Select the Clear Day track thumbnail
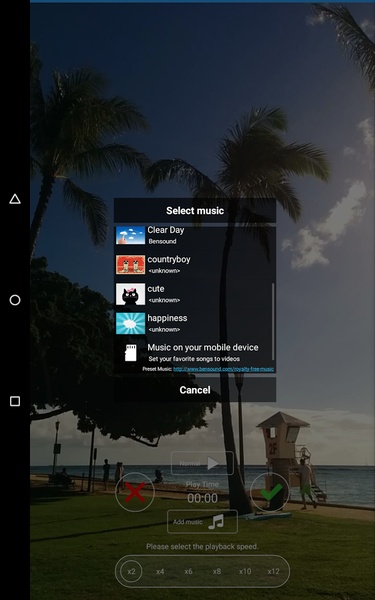 (130, 235)
